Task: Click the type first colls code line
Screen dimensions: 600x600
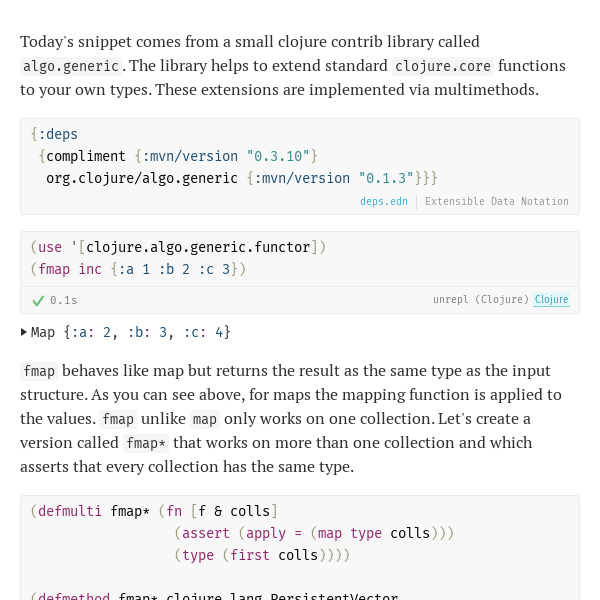Action: (x=262, y=555)
